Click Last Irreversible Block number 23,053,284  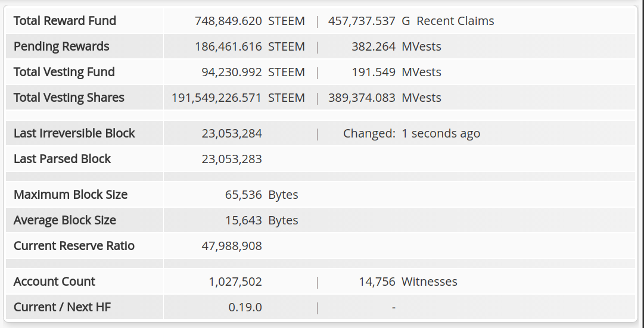232,133
